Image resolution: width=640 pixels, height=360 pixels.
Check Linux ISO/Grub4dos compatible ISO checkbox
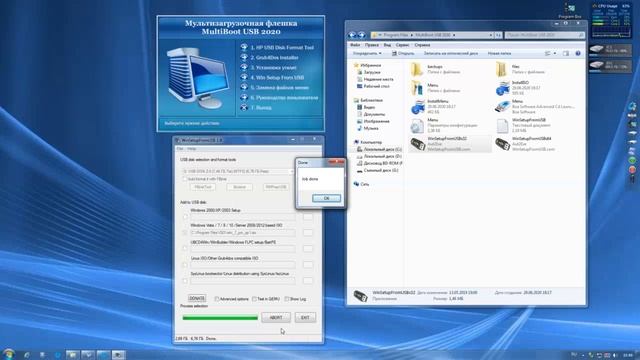pos(185,265)
